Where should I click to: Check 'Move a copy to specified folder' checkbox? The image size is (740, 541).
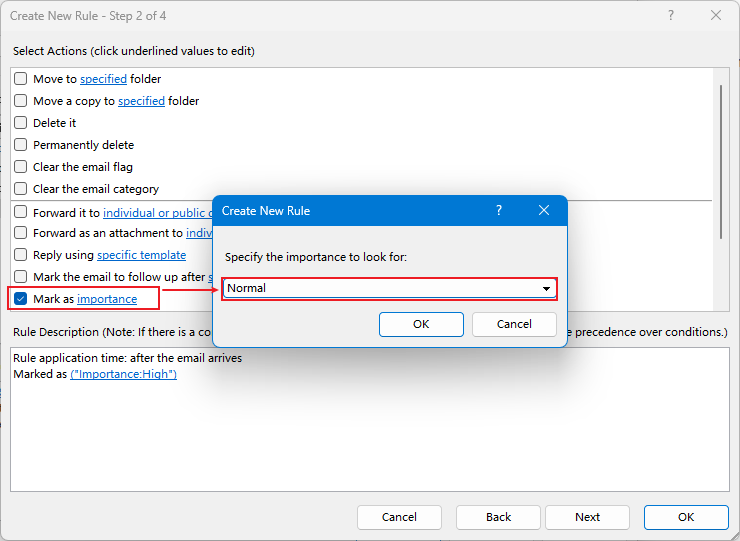pos(21,101)
